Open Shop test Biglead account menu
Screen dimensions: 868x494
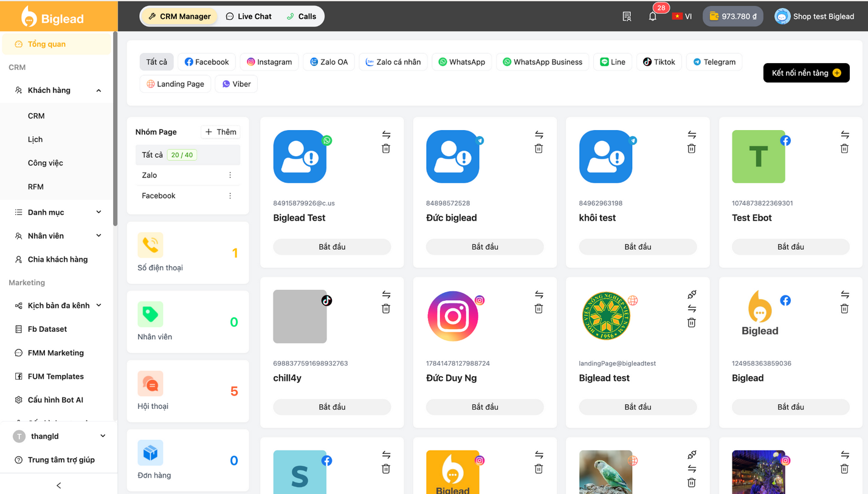(815, 16)
